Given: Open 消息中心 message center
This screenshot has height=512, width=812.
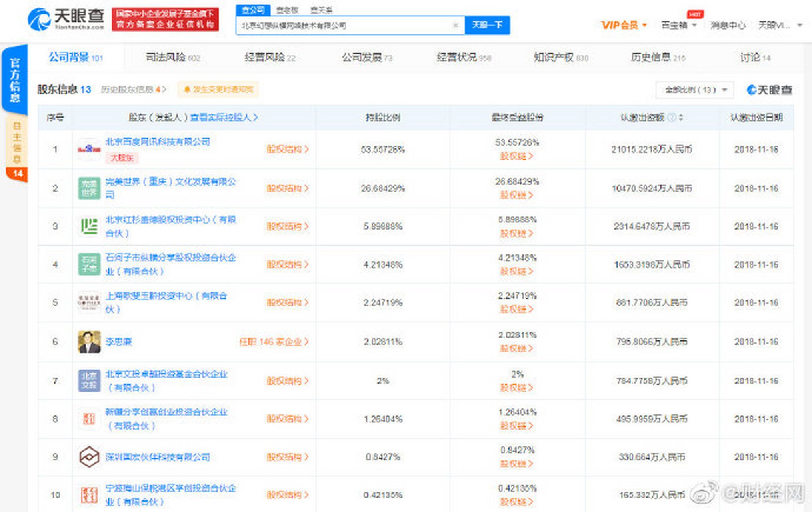Looking at the screenshot, I should click(x=728, y=25).
